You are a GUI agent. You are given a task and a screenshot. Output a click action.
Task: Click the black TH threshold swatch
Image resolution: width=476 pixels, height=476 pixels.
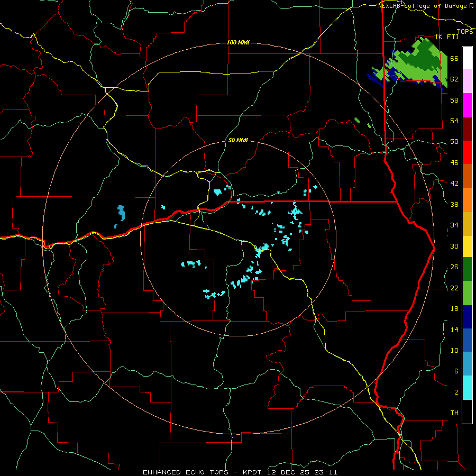467,411
